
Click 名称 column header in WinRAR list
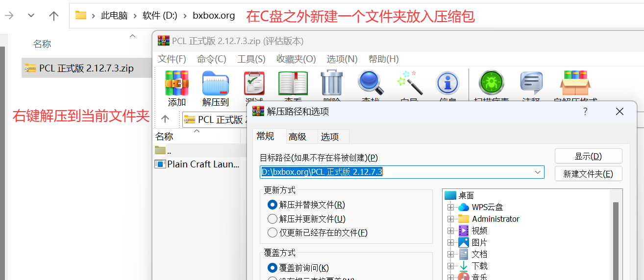[164, 137]
